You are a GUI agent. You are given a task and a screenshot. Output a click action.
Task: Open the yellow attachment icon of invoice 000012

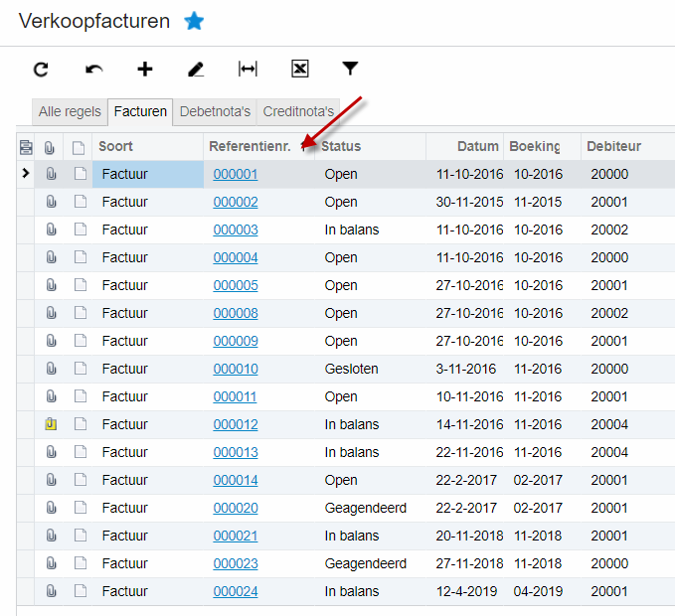click(x=51, y=424)
